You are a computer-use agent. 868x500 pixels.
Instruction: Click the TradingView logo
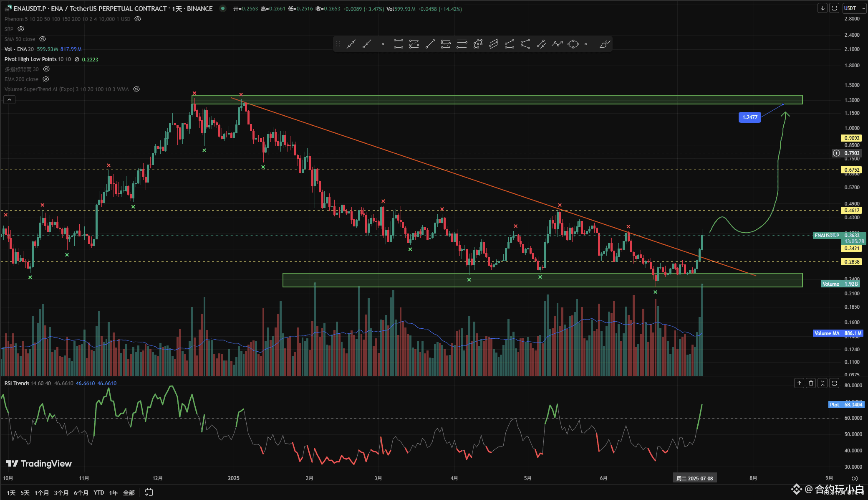pyautogui.click(x=38, y=464)
